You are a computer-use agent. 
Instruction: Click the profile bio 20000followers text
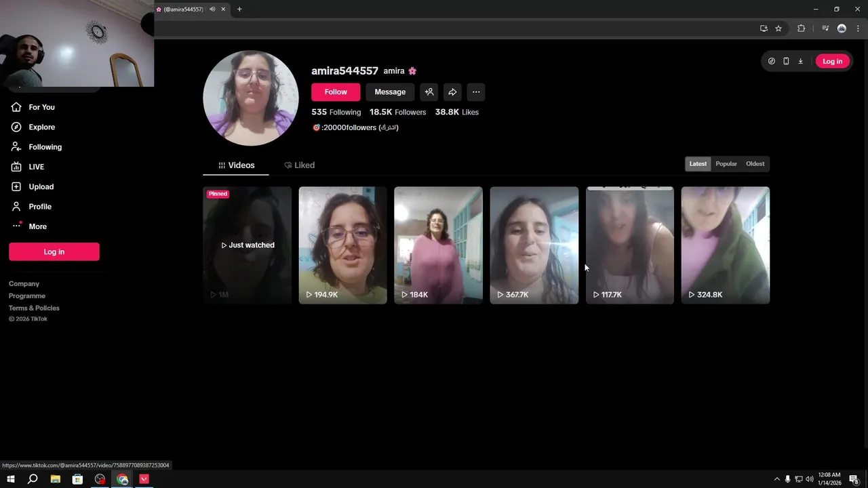click(x=355, y=127)
